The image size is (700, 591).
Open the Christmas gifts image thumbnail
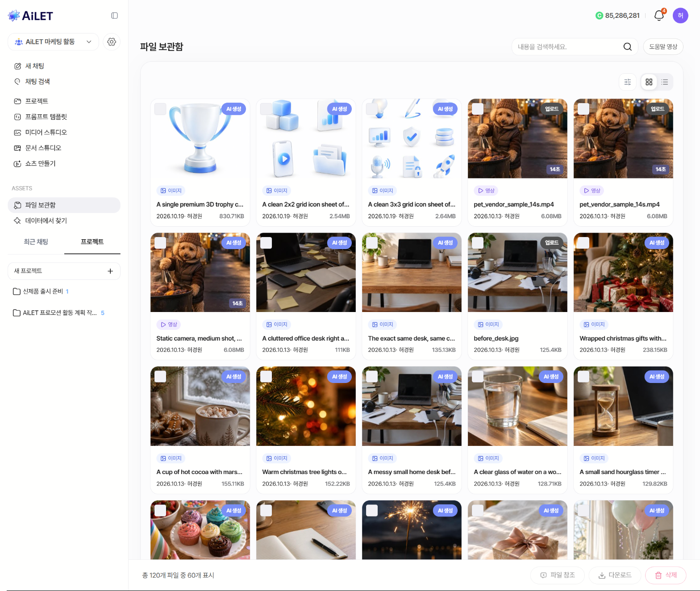pyautogui.click(x=623, y=272)
